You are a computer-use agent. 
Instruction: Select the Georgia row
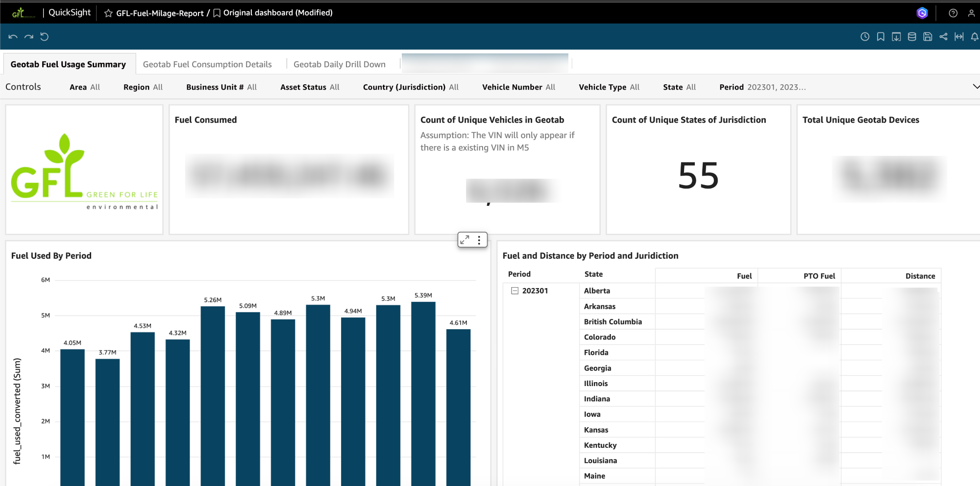(597, 368)
